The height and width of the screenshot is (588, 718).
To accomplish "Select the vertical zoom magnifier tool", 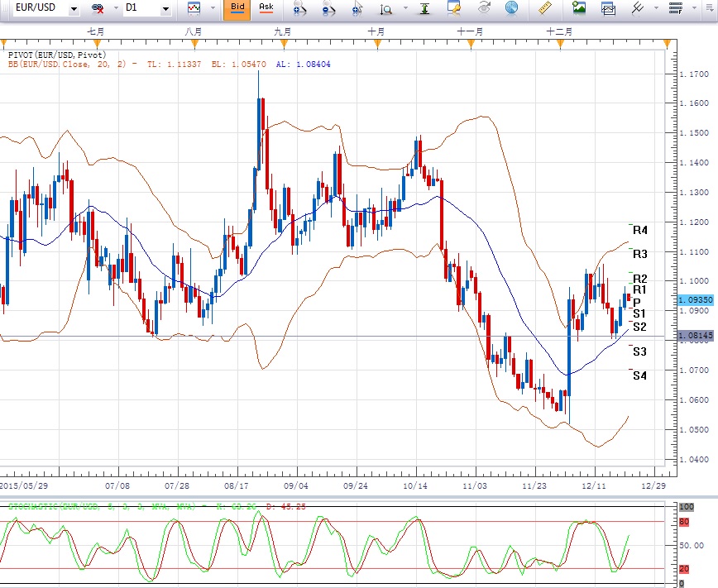I will tap(386, 9).
